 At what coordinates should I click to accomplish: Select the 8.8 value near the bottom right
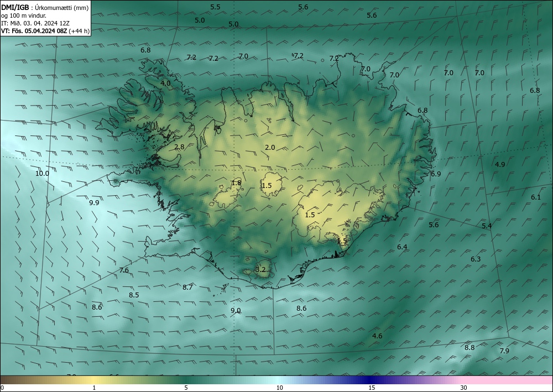coord(469,348)
